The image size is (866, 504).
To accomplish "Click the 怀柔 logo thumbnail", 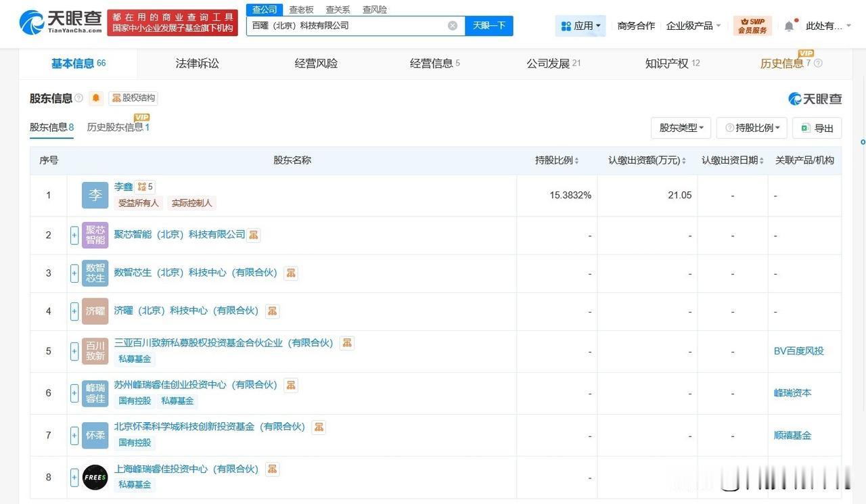I will 95,435.
